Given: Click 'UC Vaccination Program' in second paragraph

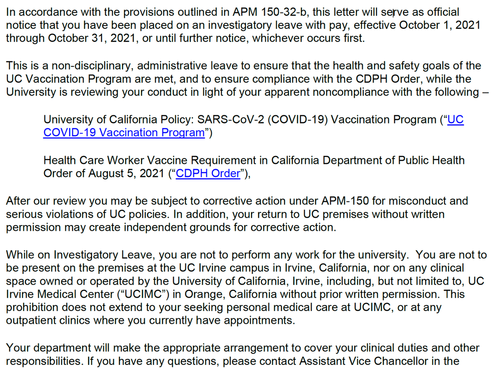Looking at the screenshot, I should tap(69, 79).
